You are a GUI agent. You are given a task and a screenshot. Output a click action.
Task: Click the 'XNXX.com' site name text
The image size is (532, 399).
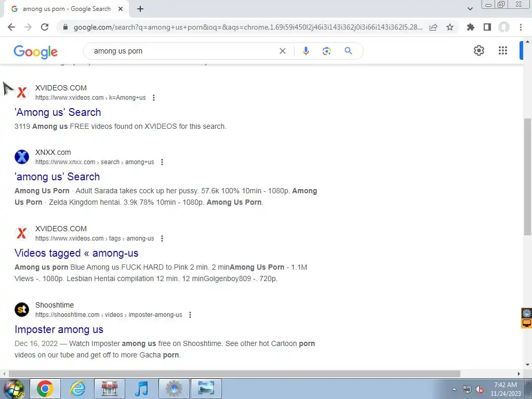click(53, 152)
